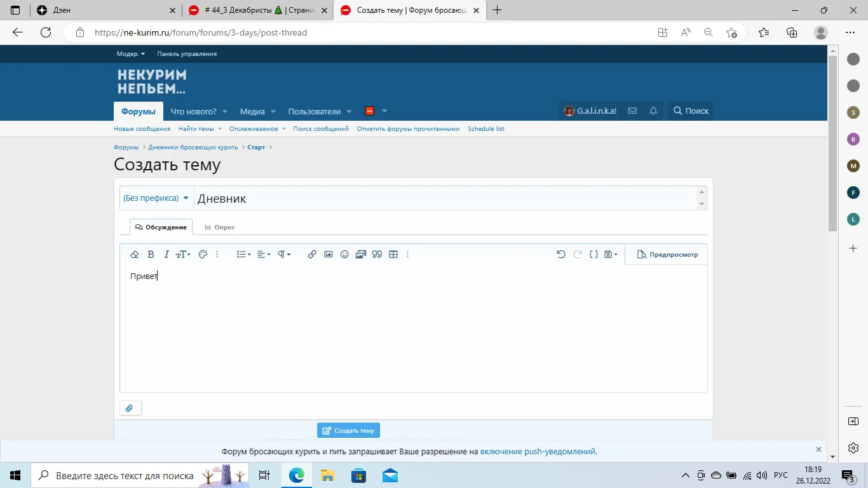This screenshot has width=868, height=488.
Task: Insert an image in the editor
Action: (x=328, y=254)
